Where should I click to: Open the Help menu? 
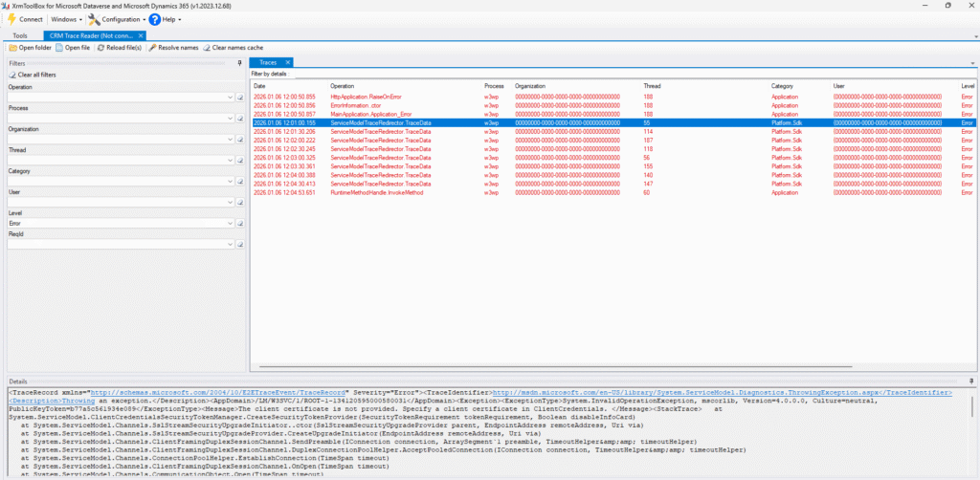pos(165,19)
